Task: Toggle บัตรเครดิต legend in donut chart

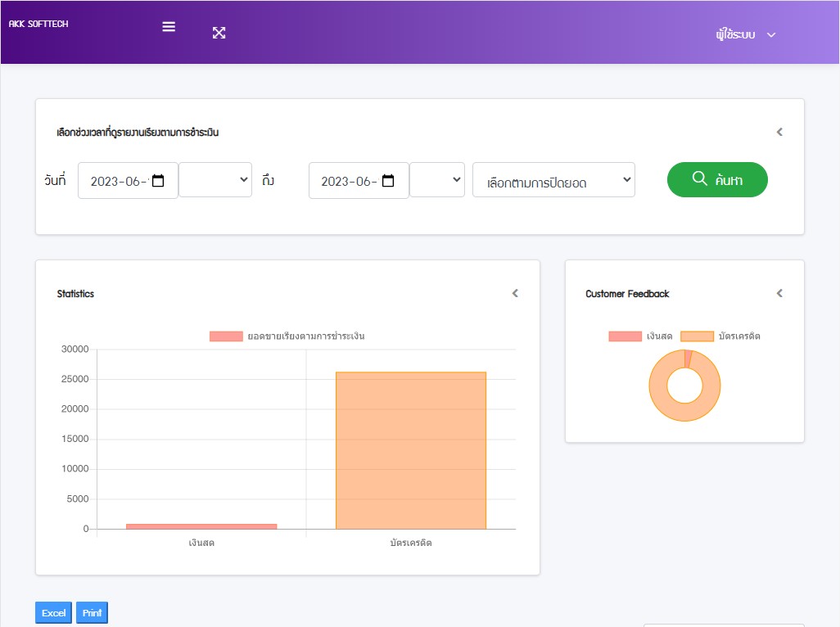Action: (720, 336)
